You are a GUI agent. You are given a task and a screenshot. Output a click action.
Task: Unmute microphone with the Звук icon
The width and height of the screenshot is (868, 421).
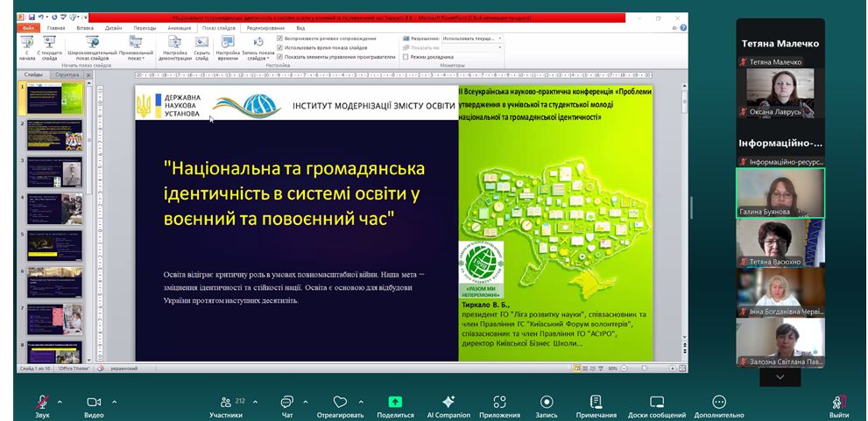click(42, 402)
